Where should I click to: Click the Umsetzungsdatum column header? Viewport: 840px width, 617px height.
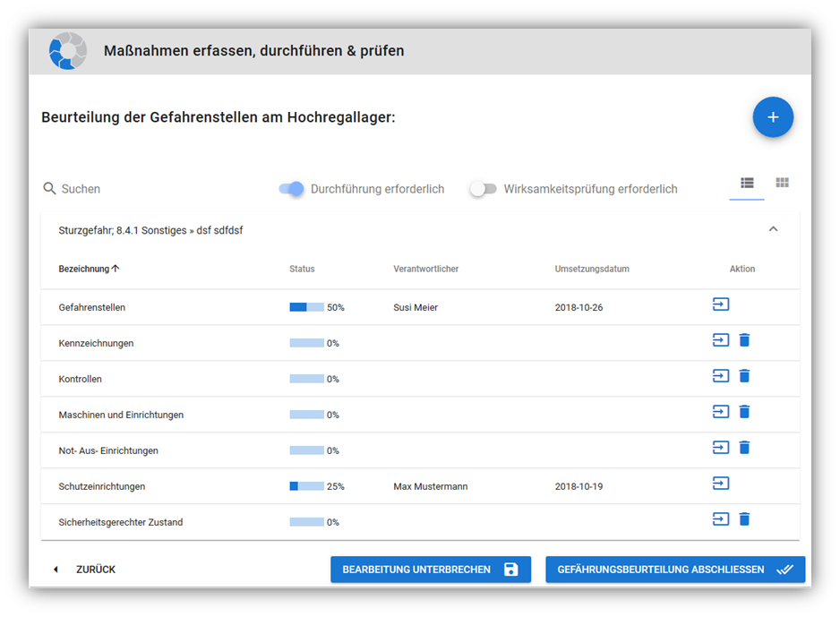pos(592,269)
